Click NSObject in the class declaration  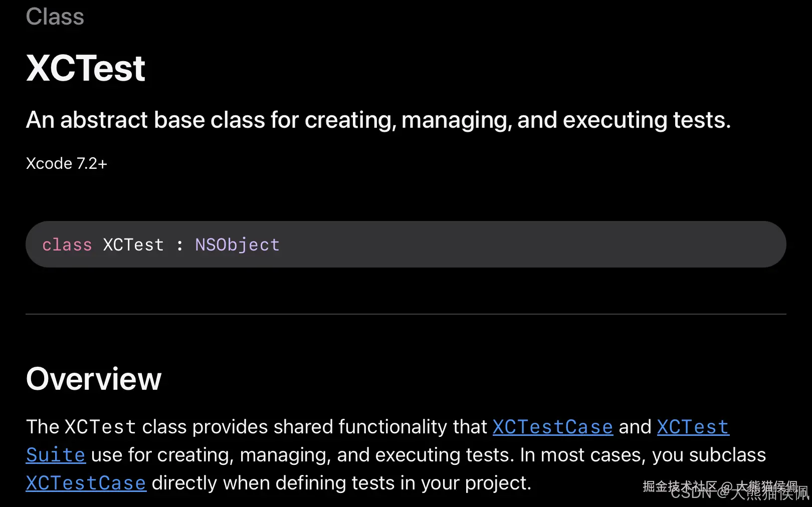237,245
